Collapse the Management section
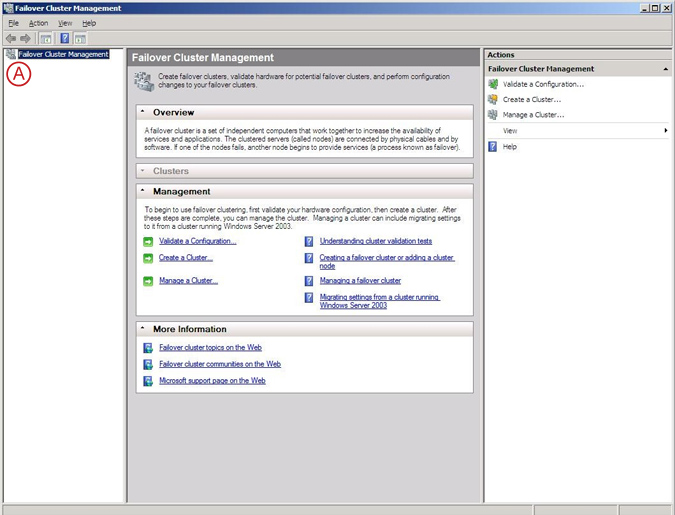 142,191
